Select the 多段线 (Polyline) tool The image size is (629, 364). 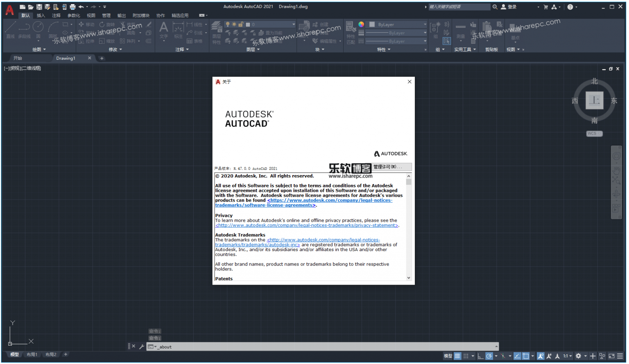24,30
